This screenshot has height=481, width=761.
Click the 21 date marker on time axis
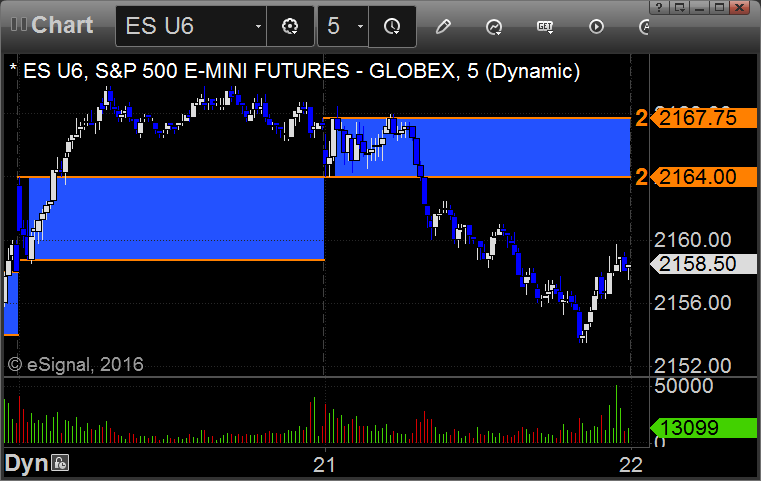coord(324,465)
